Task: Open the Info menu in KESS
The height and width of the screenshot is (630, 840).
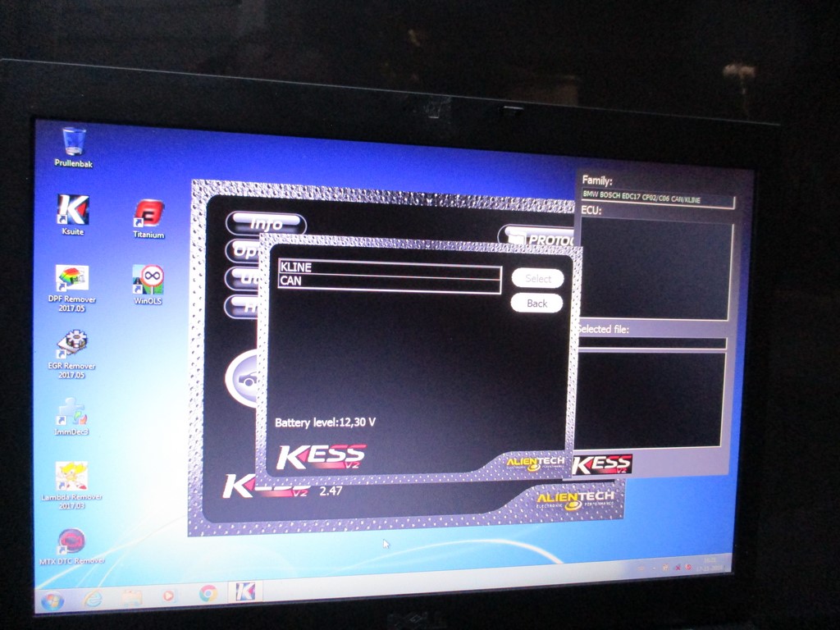Action: coord(265,224)
